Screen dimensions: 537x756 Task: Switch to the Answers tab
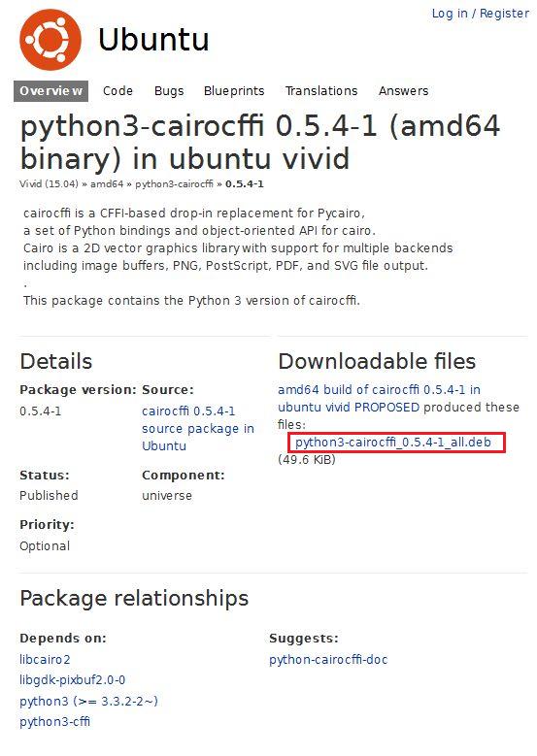(403, 91)
